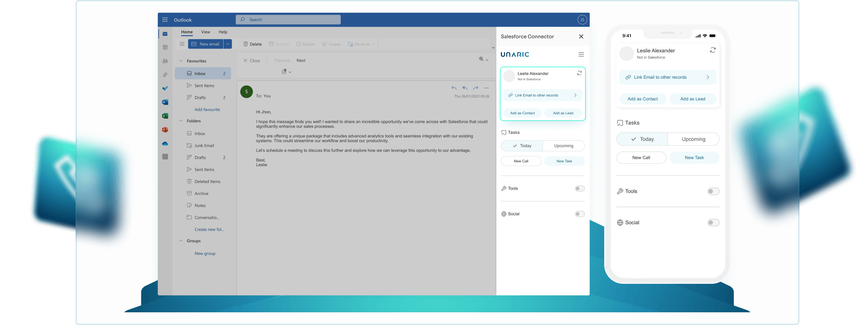This screenshot has width=868, height=325.
Task: Enable the Tools toggle in connector panel
Action: point(579,188)
